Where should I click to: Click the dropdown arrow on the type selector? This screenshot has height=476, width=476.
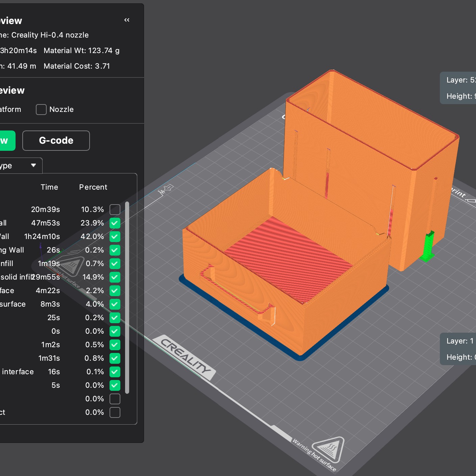[x=33, y=165]
